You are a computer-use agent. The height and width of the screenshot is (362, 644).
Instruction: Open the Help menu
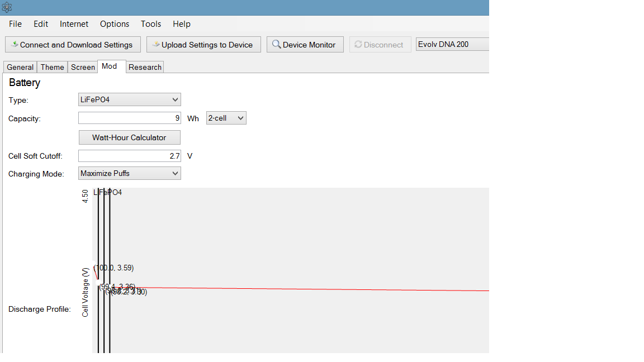pyautogui.click(x=182, y=24)
